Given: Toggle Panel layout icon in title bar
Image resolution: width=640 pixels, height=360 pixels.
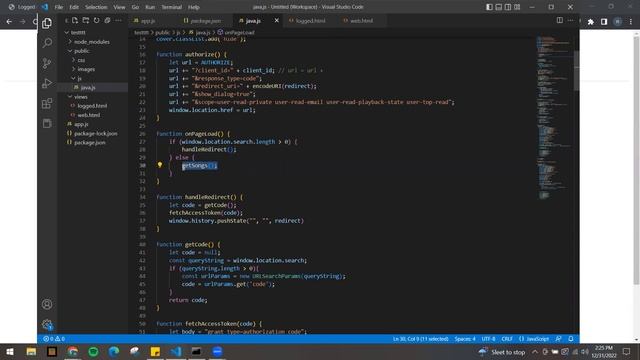Looking at the screenshot, I should 498,7.
